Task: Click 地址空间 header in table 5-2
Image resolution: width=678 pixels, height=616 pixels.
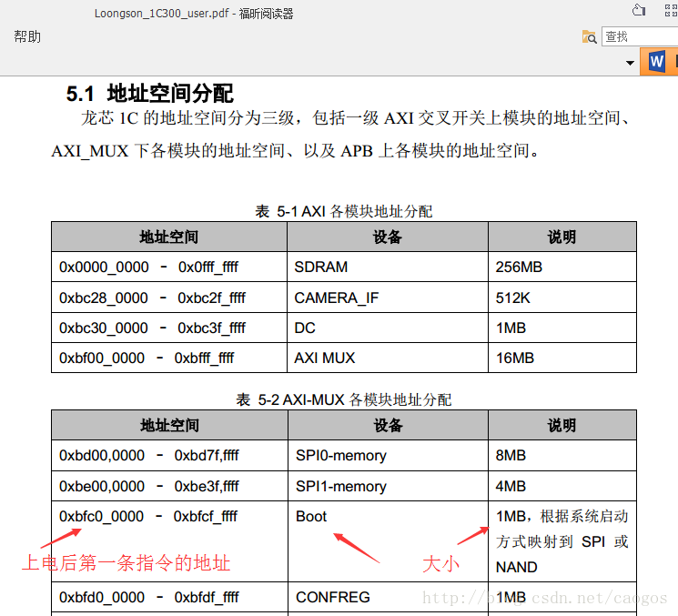Action: pos(169,425)
